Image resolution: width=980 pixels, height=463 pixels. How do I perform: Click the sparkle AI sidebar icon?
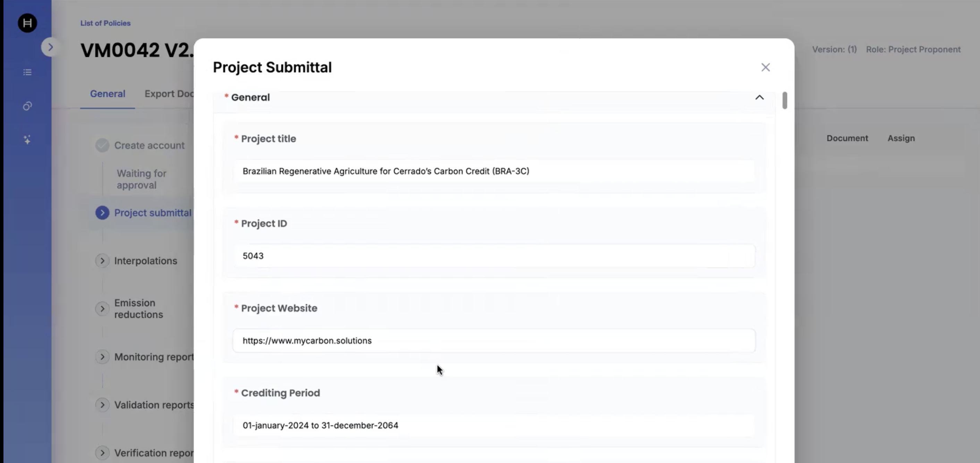coord(27,140)
